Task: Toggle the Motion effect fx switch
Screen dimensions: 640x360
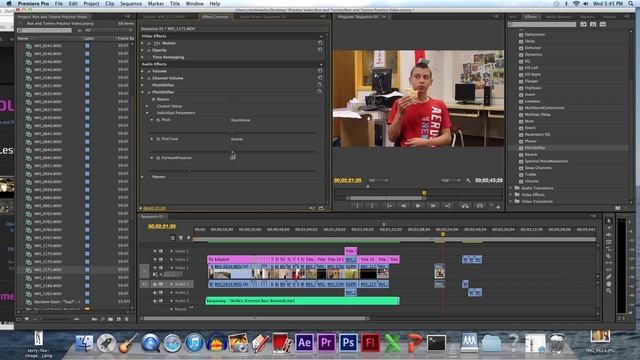Action: [149, 43]
